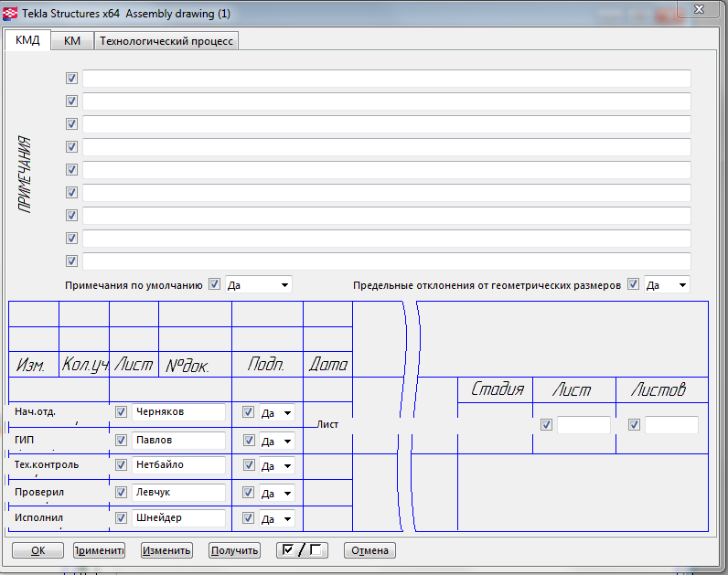728x575 pixels.
Task: Click the Изменить button
Action: pyautogui.click(x=166, y=550)
